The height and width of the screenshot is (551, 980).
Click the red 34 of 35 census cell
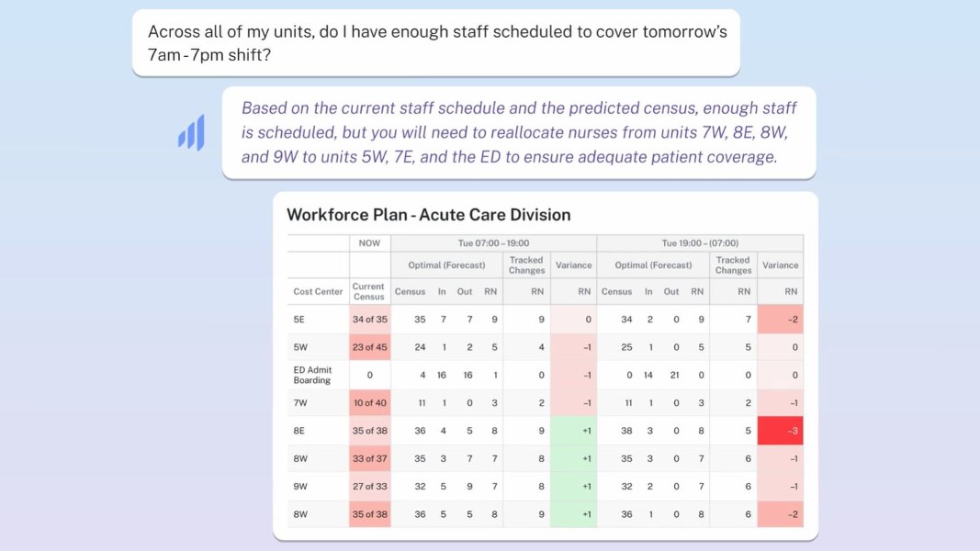369,320
